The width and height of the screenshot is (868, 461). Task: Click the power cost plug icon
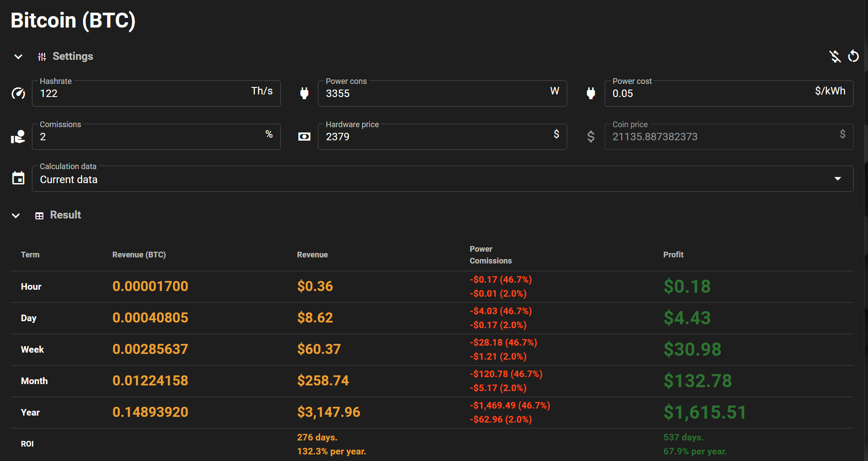pos(591,93)
